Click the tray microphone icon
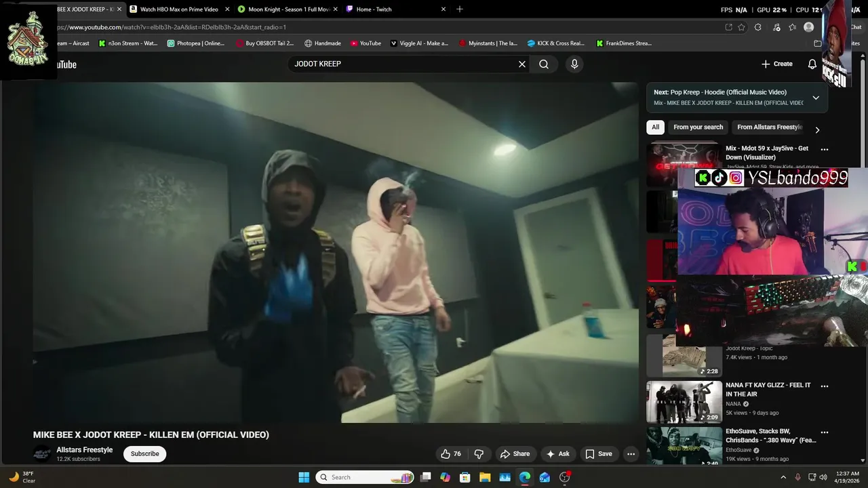Image resolution: width=868 pixels, height=488 pixels. click(x=797, y=477)
